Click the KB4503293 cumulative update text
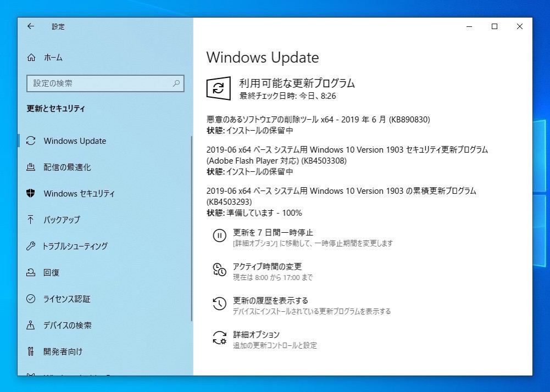This screenshot has height=392, width=550. (x=341, y=197)
